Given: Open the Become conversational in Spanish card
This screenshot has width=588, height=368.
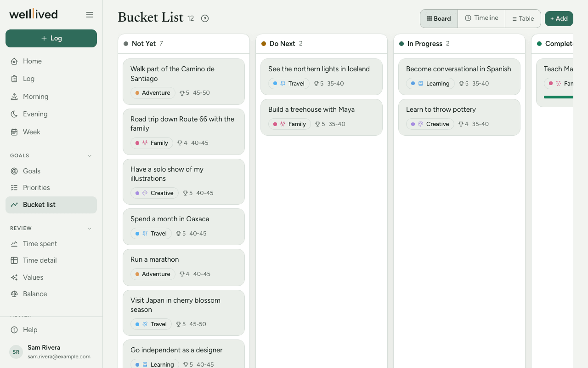Looking at the screenshot, I should pyautogui.click(x=459, y=76).
